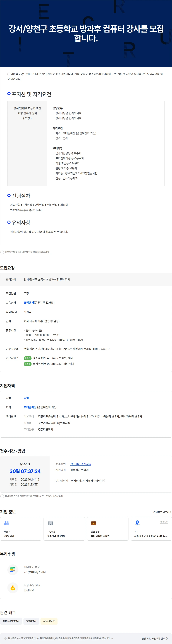Click the blue 경력 requirement text
The image size is (172, 644).
pos(26,398)
